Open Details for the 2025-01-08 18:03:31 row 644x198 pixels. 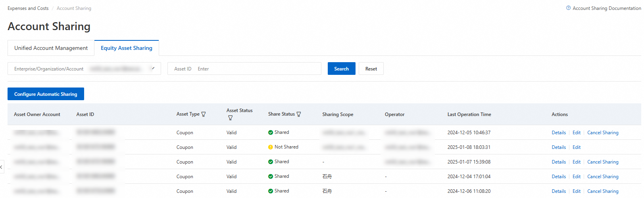click(x=559, y=147)
